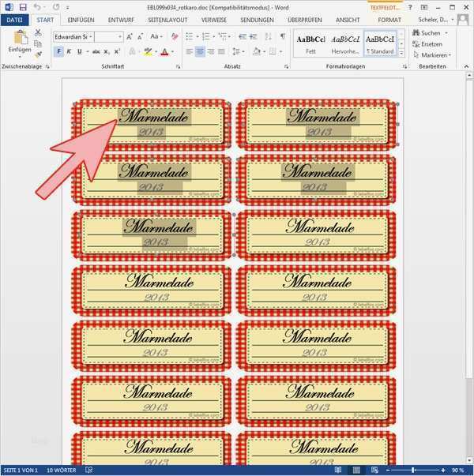Viewport: 474px width, 476px height.
Task: Open proofing check icon in status bar
Action: point(88,470)
